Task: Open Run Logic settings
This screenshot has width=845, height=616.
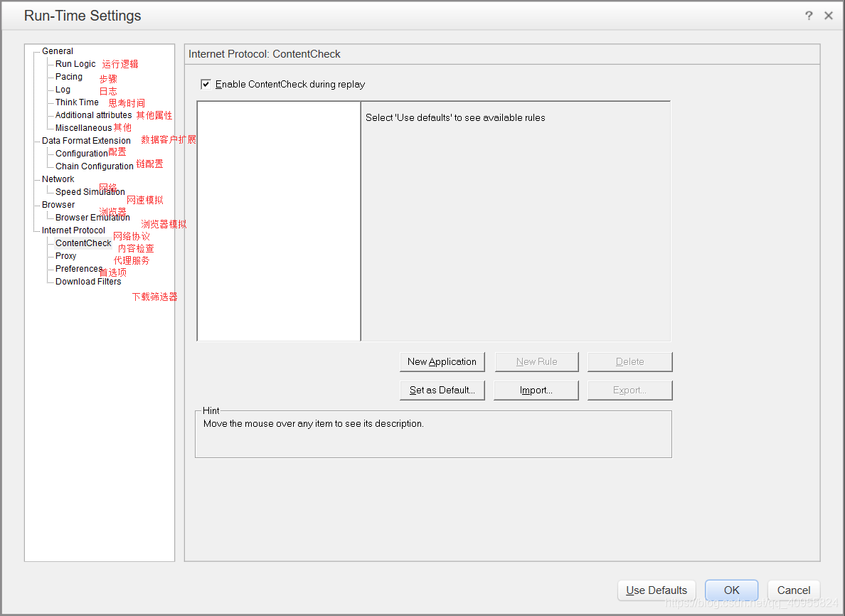Action: pyautogui.click(x=75, y=64)
